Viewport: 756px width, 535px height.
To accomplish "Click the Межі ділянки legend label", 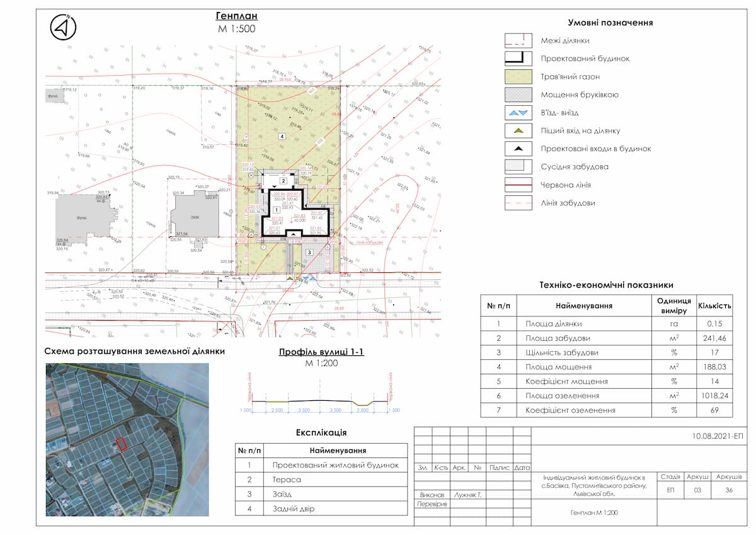I will click(565, 40).
